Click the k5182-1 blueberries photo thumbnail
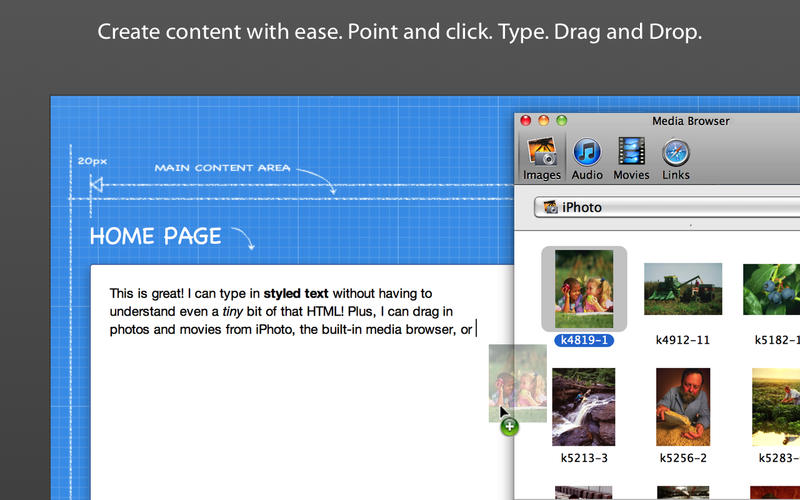Viewport: 800px width, 500px height. (x=772, y=289)
